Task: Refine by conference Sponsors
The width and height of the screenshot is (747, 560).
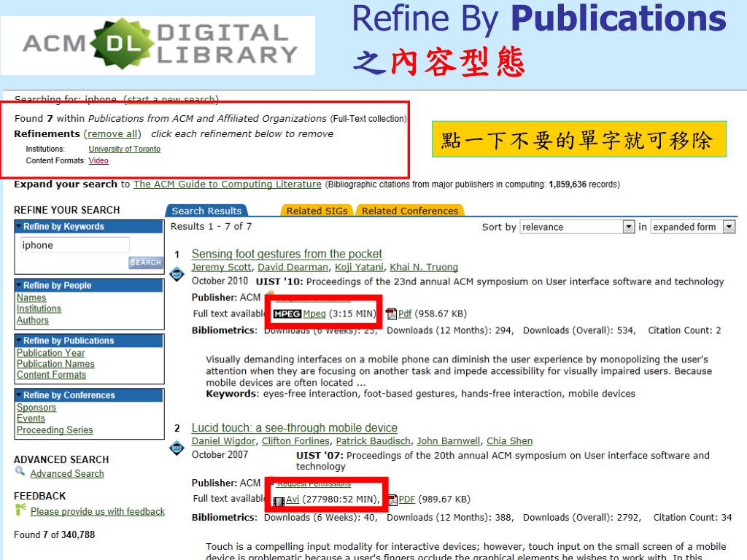Action: (36, 408)
